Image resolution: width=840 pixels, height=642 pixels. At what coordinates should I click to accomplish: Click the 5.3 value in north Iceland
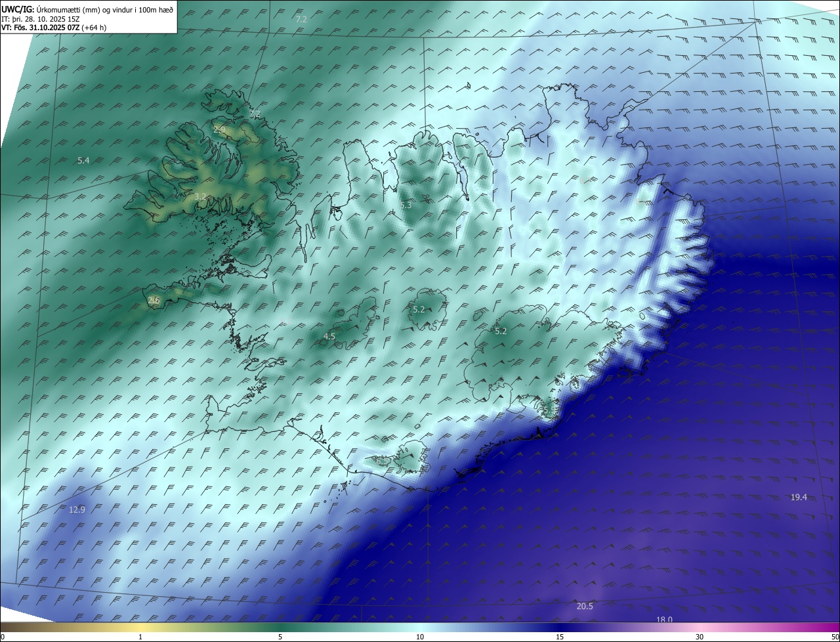406,205
